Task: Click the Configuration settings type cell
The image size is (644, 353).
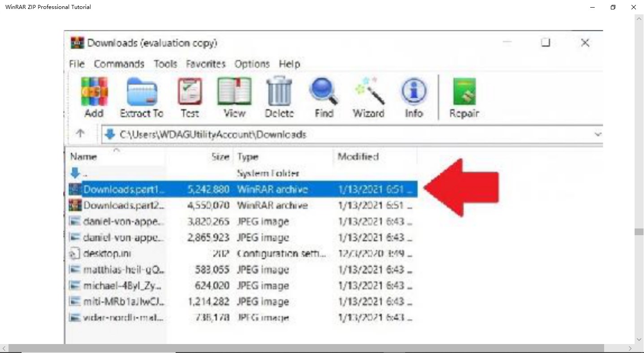Action: point(281,254)
